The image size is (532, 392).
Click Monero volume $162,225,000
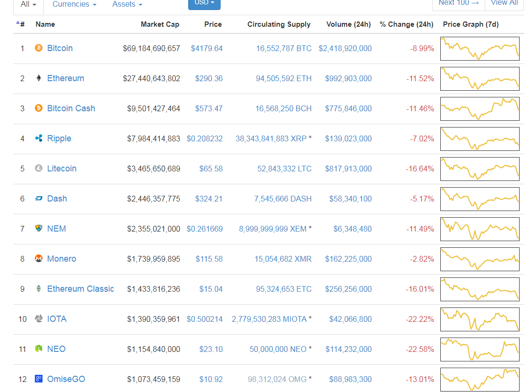[x=348, y=259]
